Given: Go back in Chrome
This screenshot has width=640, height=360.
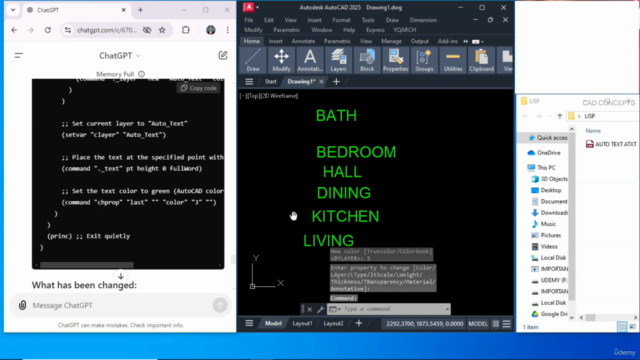Looking at the screenshot, I should tap(14, 30).
